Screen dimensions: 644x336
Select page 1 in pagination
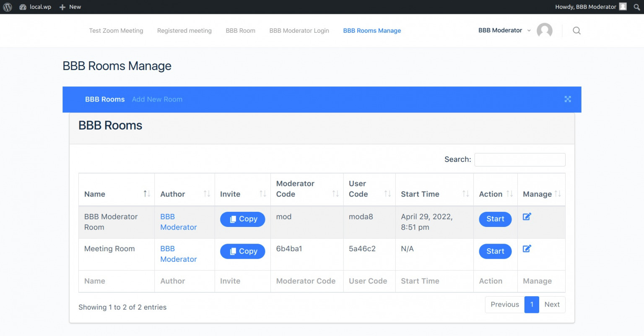point(532,305)
